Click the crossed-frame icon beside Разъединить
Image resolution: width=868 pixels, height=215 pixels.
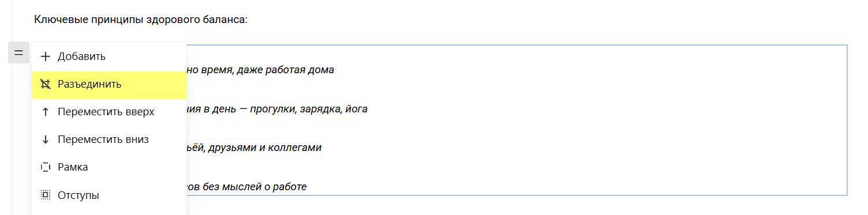point(46,84)
